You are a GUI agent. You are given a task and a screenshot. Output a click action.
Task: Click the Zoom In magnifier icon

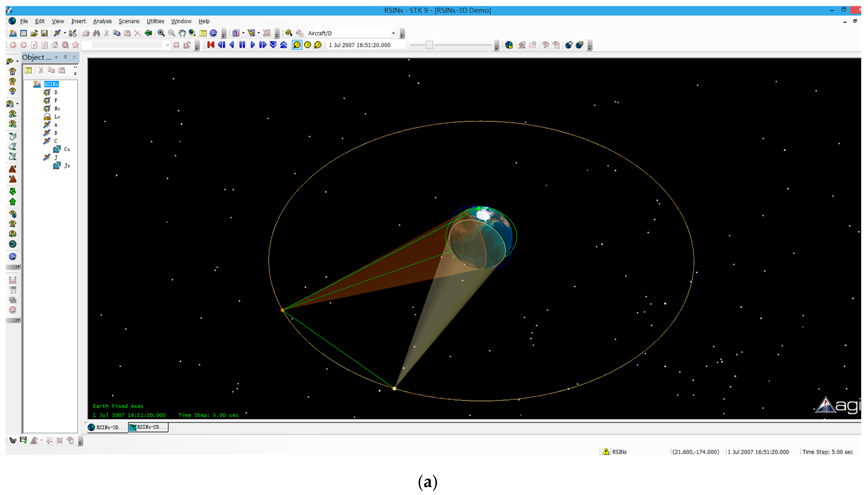click(x=161, y=33)
